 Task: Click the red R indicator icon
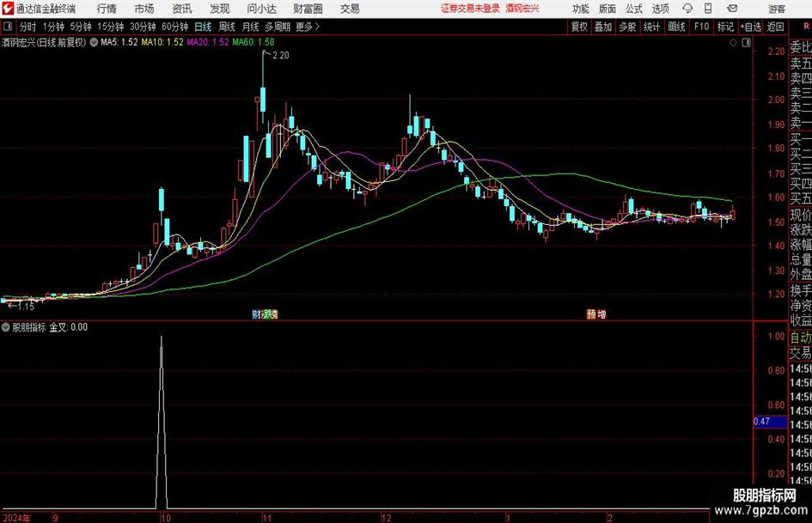806,27
